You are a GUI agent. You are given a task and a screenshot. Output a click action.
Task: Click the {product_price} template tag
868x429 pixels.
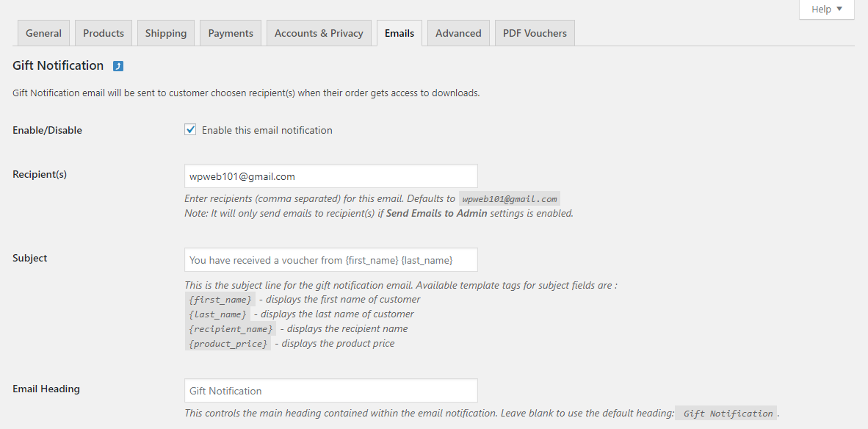(x=228, y=344)
